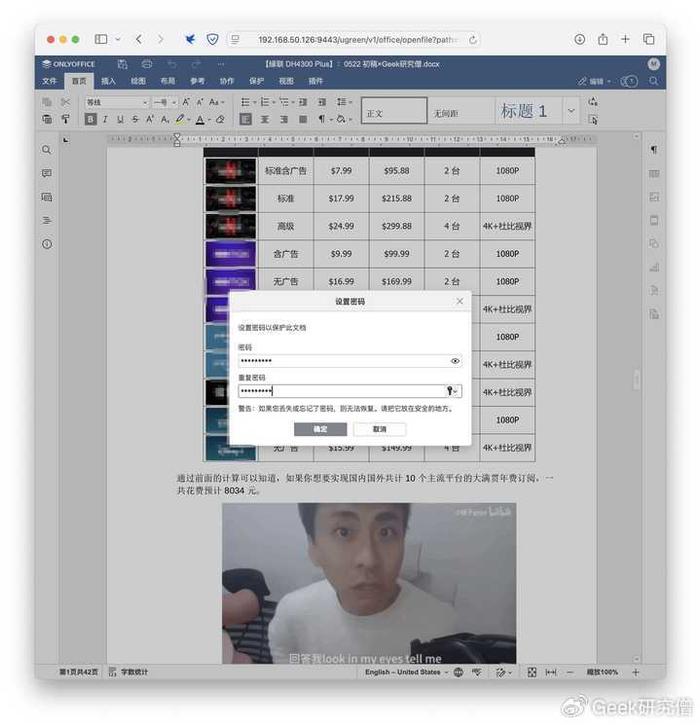Open the more options ellipsis in title bar
The width and height of the screenshot is (700, 725).
[221, 64]
